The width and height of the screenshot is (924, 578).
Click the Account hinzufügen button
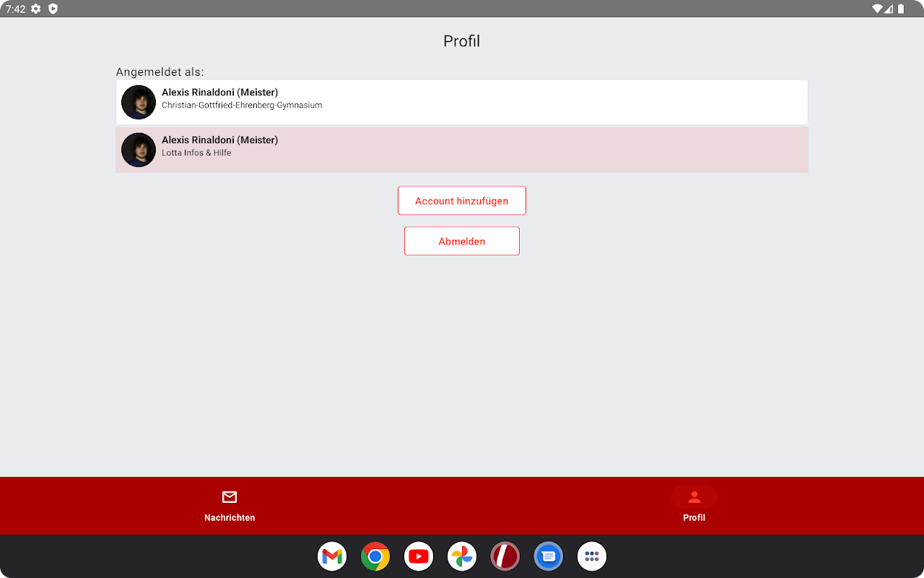point(462,201)
